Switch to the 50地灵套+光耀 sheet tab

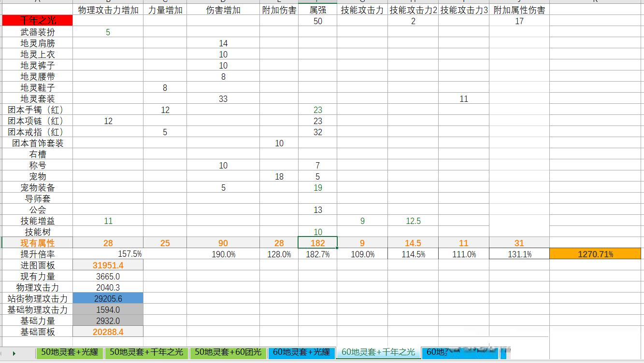pyautogui.click(x=70, y=352)
